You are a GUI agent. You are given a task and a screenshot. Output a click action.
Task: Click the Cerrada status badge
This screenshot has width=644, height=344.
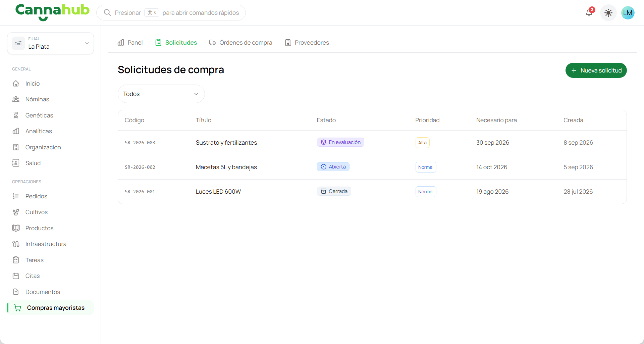coord(334,191)
